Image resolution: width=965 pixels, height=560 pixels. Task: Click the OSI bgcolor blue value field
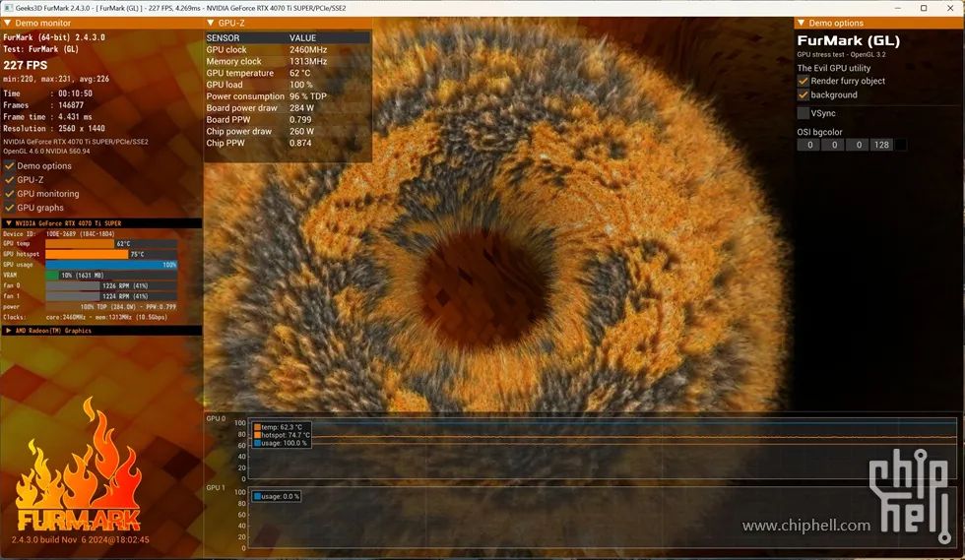click(x=858, y=145)
